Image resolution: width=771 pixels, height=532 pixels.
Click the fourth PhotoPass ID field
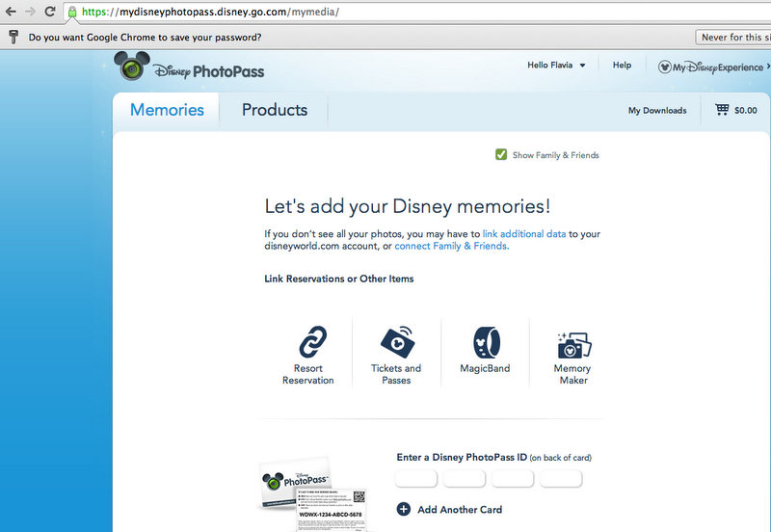coord(561,478)
